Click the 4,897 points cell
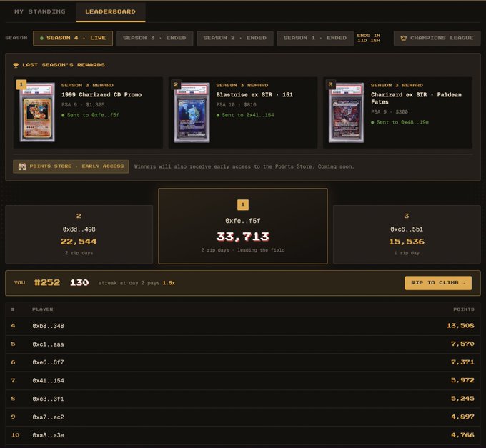Image resolution: width=486 pixels, height=448 pixels. click(x=462, y=417)
